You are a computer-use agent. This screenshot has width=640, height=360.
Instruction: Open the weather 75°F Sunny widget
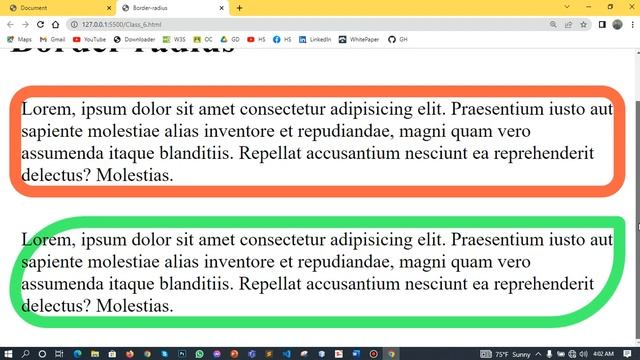(506, 354)
